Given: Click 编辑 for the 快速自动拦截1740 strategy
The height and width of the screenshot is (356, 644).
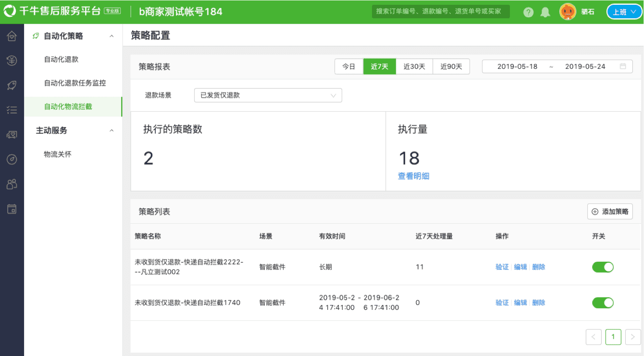Looking at the screenshot, I should point(520,303).
